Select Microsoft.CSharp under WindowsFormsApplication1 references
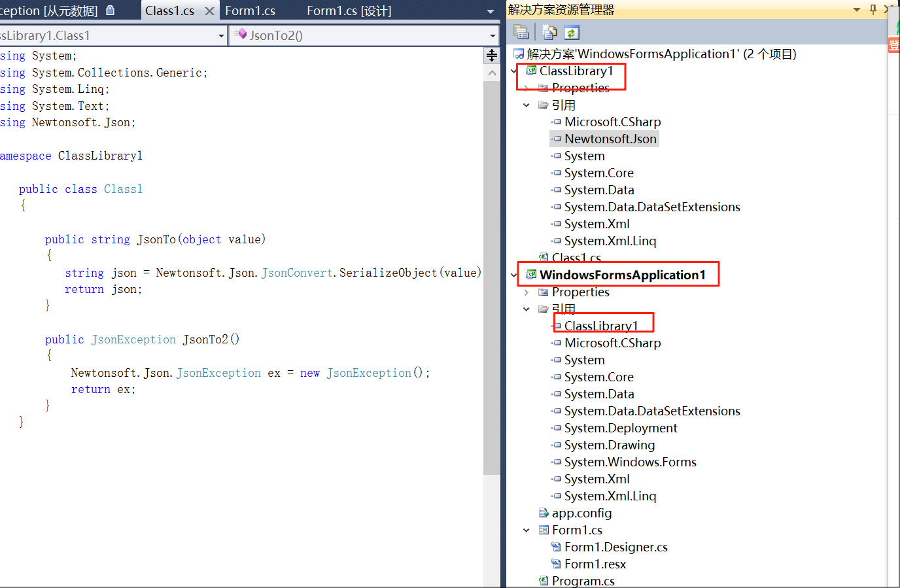Viewport: 900px width, 588px height. (613, 343)
